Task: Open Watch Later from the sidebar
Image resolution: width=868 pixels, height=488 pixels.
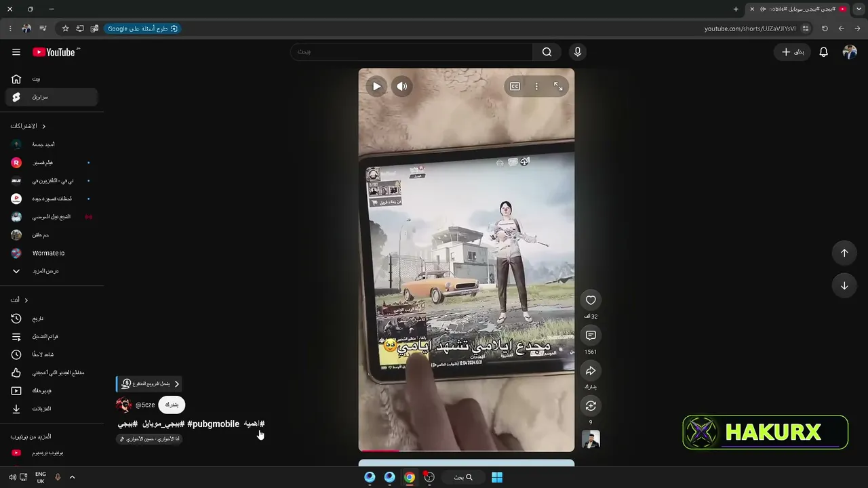Action: coord(52,354)
